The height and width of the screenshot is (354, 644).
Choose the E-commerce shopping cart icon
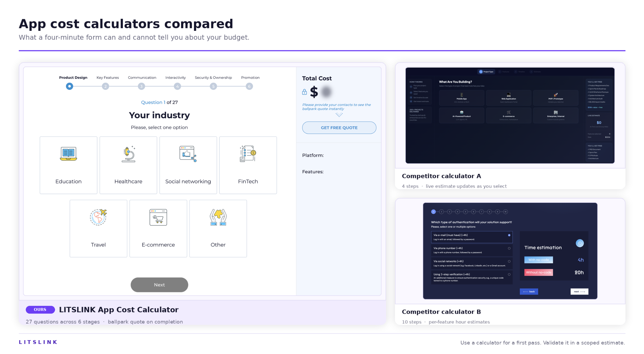pos(158,217)
